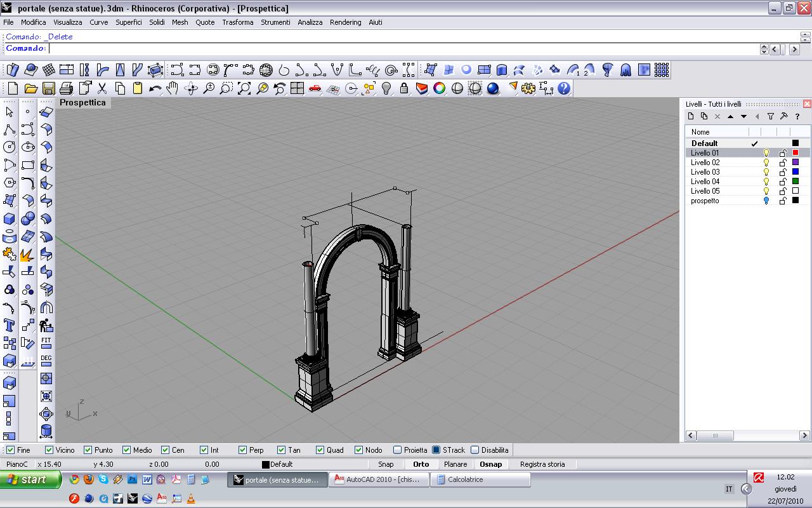The width and height of the screenshot is (812, 508).
Task: Open the color wheel object properties icon
Action: [439, 88]
